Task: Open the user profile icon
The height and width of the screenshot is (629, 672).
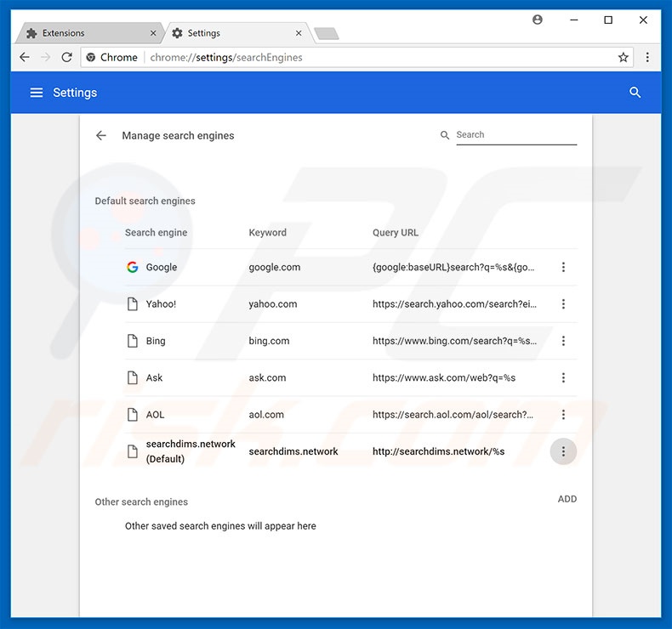Action: click(x=538, y=20)
